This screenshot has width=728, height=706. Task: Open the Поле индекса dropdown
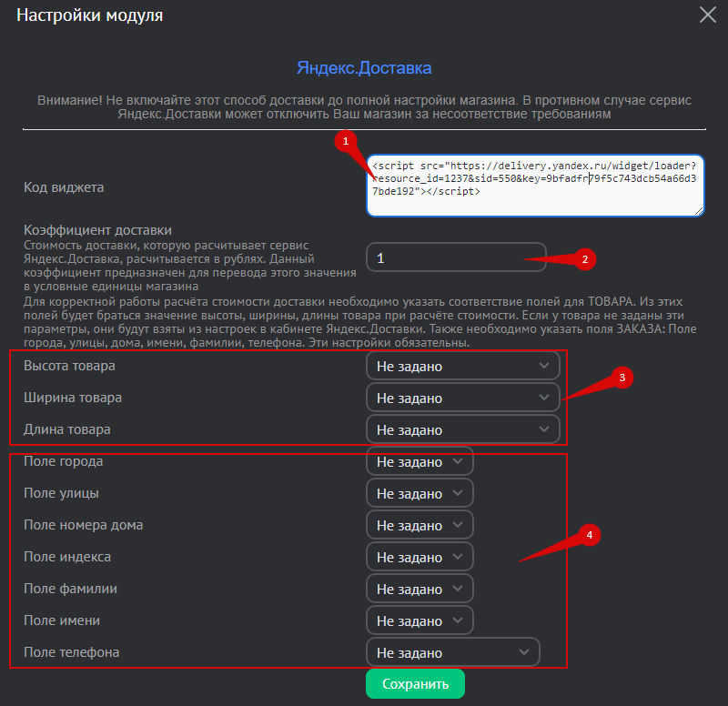click(x=420, y=557)
